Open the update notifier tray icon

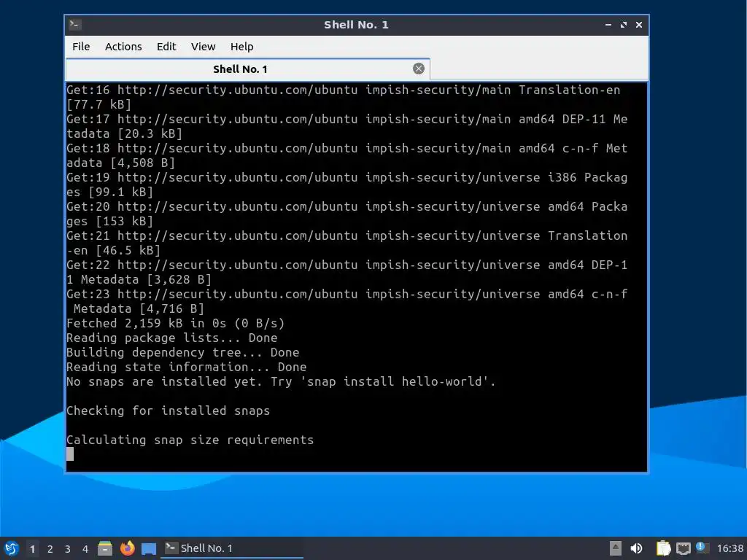701,548
